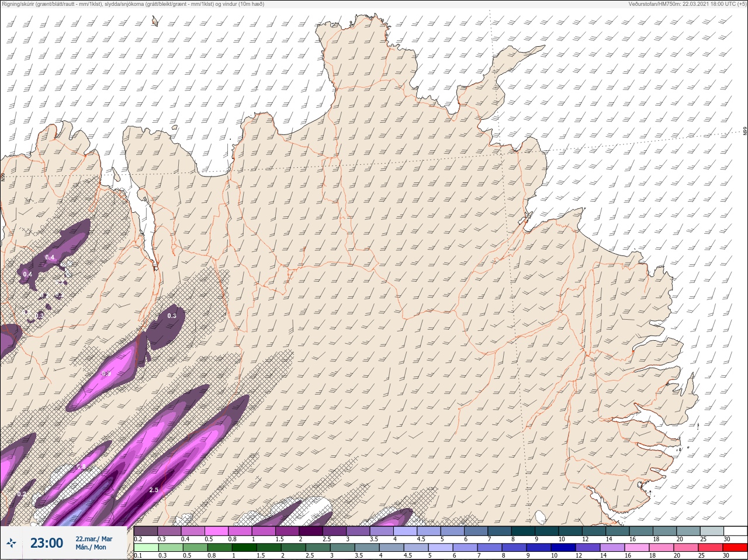The image size is (748, 560).
Task: Click the four-point star icon beside the 23:00 time
Action: coord(12,543)
